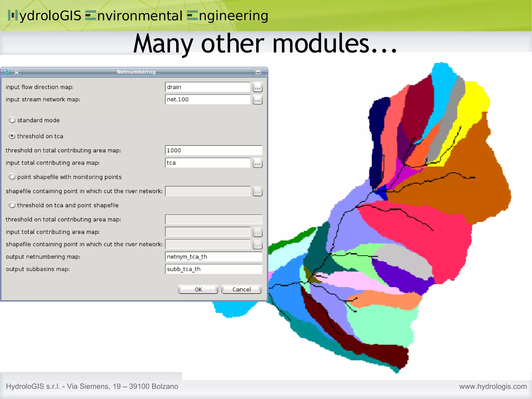Click the dialog maximize icon in title bar

(x=258, y=72)
